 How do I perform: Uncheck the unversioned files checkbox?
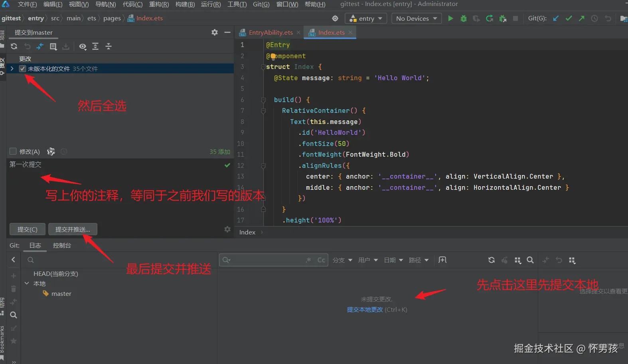click(23, 69)
